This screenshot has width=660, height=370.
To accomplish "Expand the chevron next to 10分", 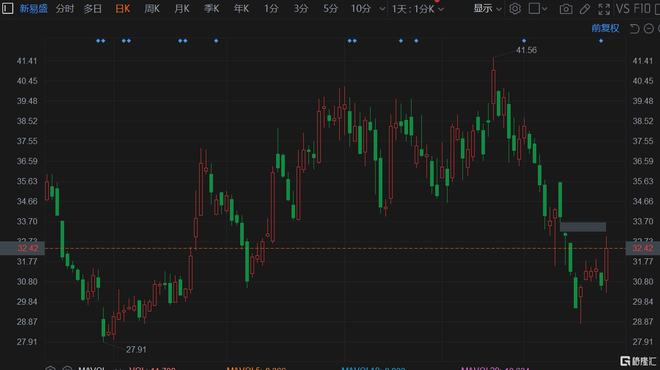I will coord(382,9).
